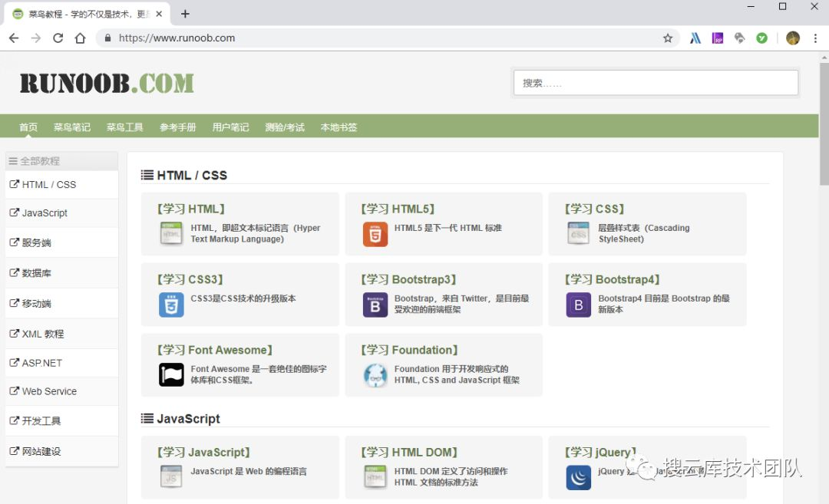Open the 【学习 HTML】 heading link
The image size is (829, 504).
tap(191, 209)
